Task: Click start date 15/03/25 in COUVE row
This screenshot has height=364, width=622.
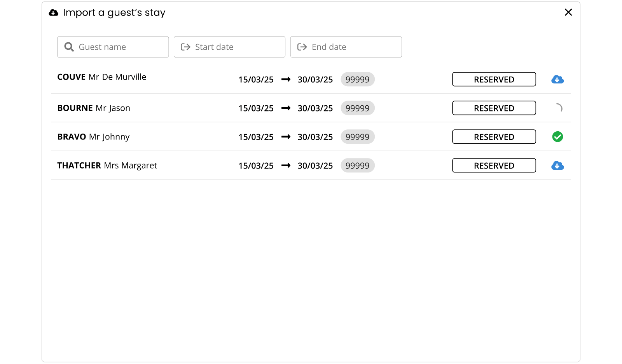Action: click(x=256, y=80)
